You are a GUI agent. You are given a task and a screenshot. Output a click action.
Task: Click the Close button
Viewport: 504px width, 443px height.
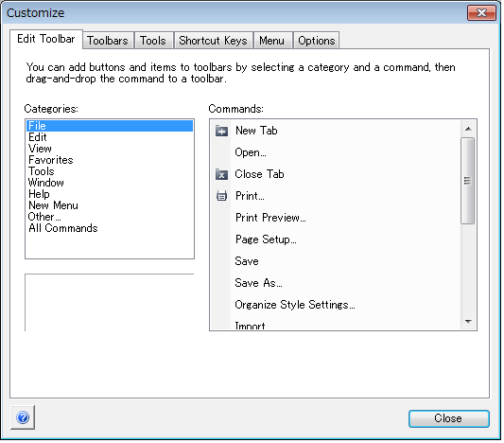pos(449,418)
